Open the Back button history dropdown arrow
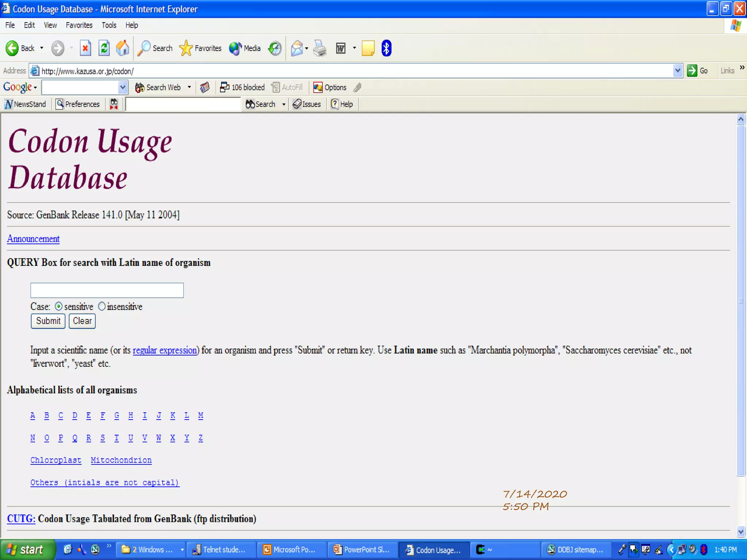Image resolution: width=747 pixels, height=560 pixels. (x=42, y=48)
